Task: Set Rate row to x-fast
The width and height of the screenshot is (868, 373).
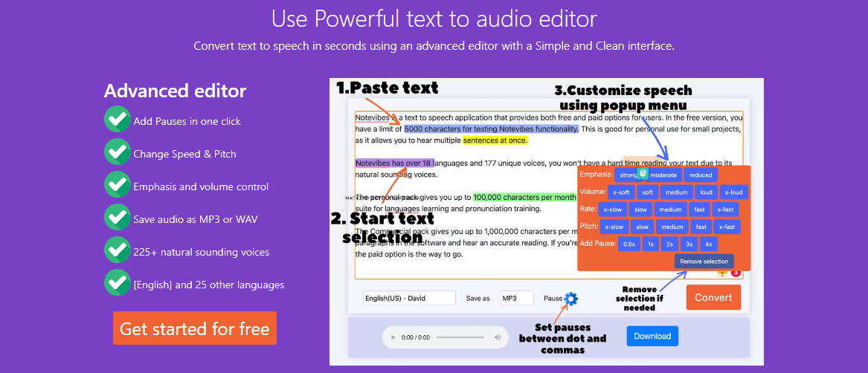Action: click(725, 210)
